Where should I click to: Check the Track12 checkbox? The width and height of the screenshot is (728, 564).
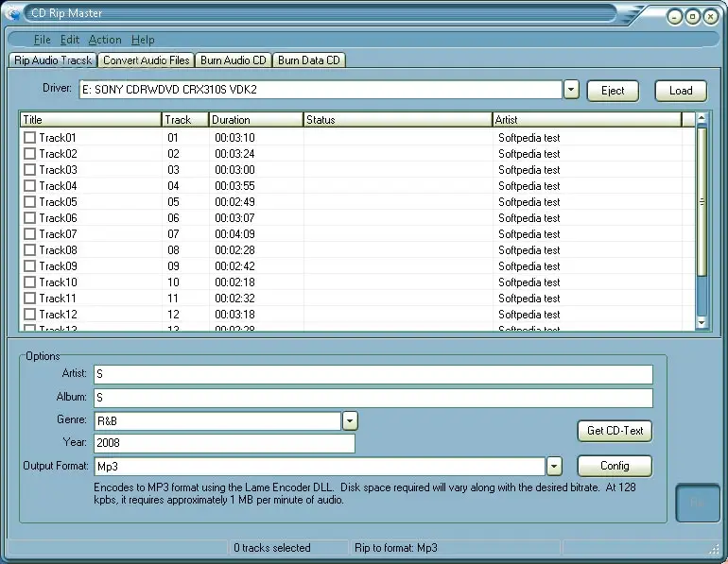[29, 315]
